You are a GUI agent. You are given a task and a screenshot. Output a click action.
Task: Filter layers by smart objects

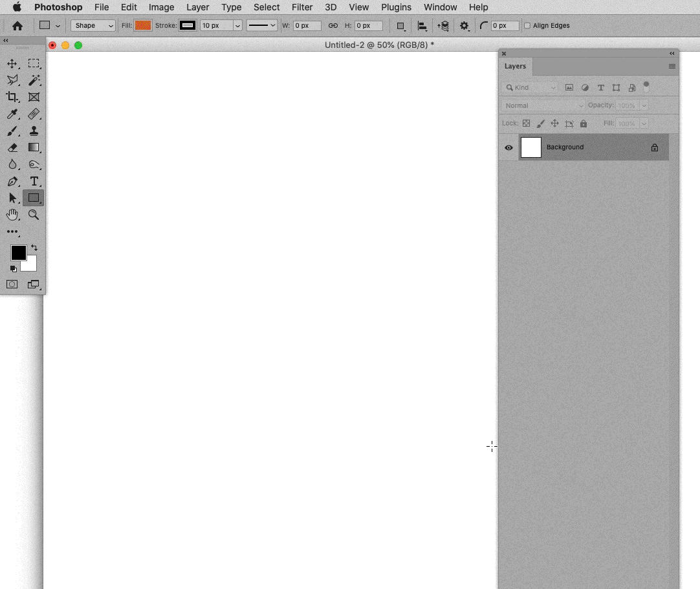631,87
